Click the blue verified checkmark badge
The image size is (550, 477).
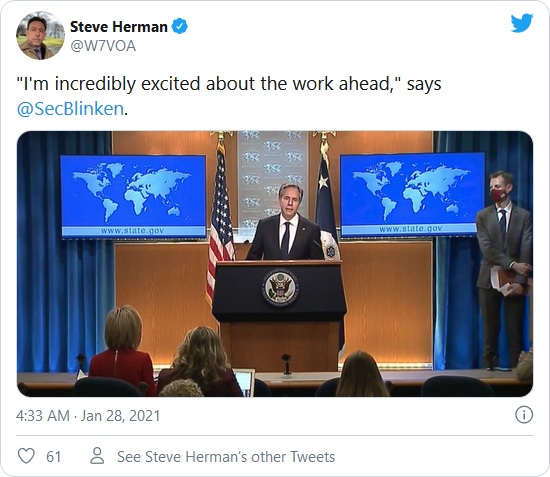(180, 27)
